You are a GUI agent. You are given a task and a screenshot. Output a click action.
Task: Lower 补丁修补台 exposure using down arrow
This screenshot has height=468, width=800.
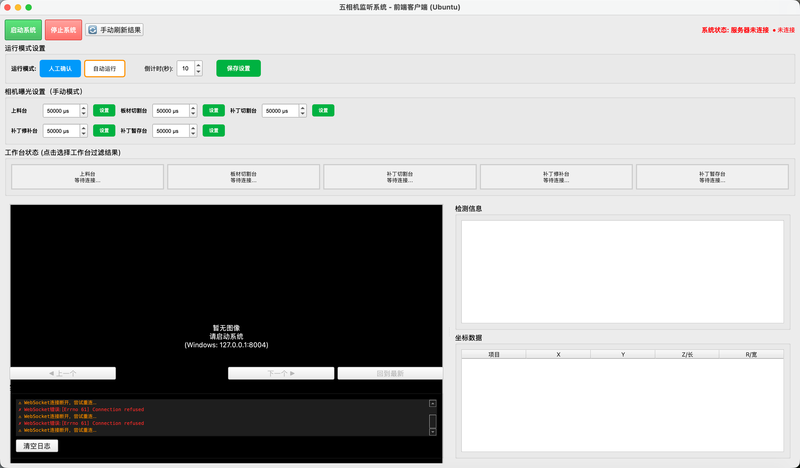click(x=84, y=134)
